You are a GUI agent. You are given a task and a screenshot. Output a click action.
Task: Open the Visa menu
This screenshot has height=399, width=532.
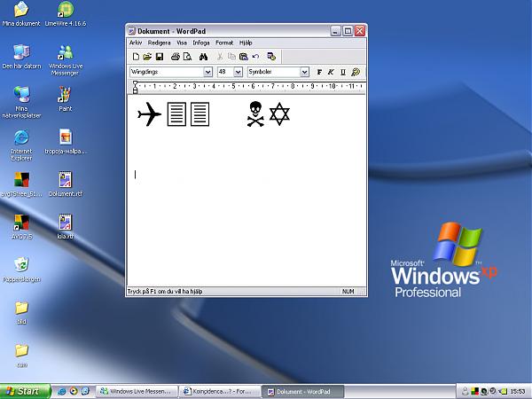(x=182, y=43)
